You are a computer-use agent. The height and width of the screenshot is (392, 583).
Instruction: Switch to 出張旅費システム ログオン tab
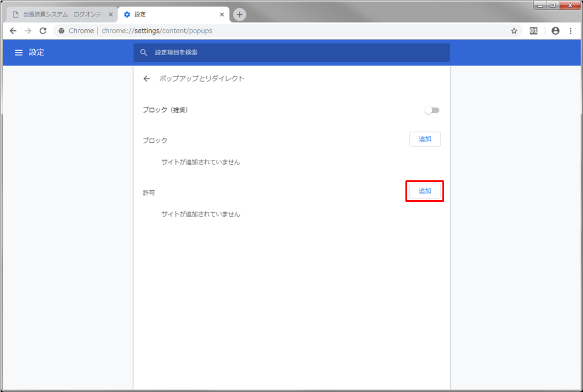[62, 14]
